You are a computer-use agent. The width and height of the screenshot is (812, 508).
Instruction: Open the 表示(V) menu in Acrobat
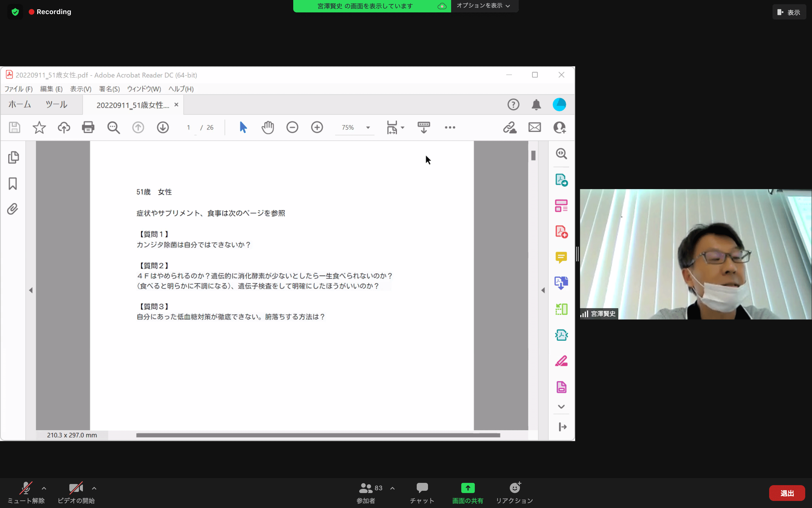coord(81,89)
